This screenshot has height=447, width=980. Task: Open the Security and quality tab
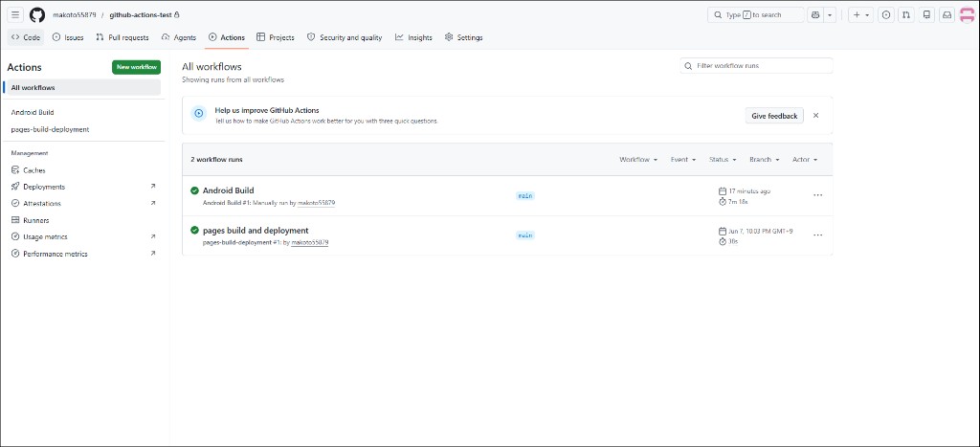[x=345, y=37]
